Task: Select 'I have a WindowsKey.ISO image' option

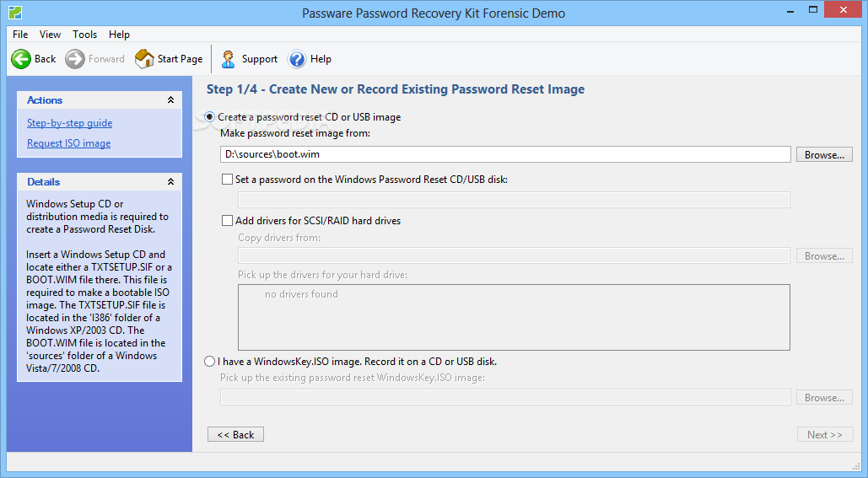Action: click(x=210, y=362)
